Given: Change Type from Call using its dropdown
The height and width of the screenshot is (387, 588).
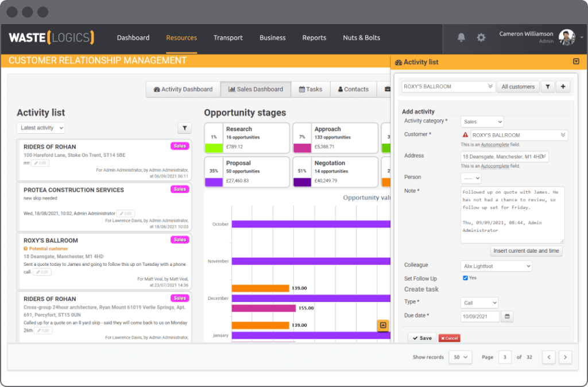Looking at the screenshot, I should coord(479,303).
